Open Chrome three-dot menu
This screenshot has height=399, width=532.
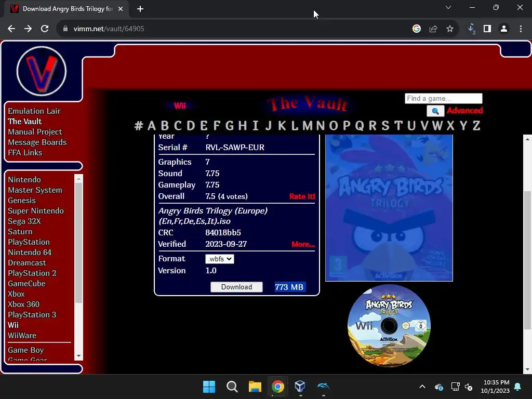pyautogui.click(x=521, y=29)
